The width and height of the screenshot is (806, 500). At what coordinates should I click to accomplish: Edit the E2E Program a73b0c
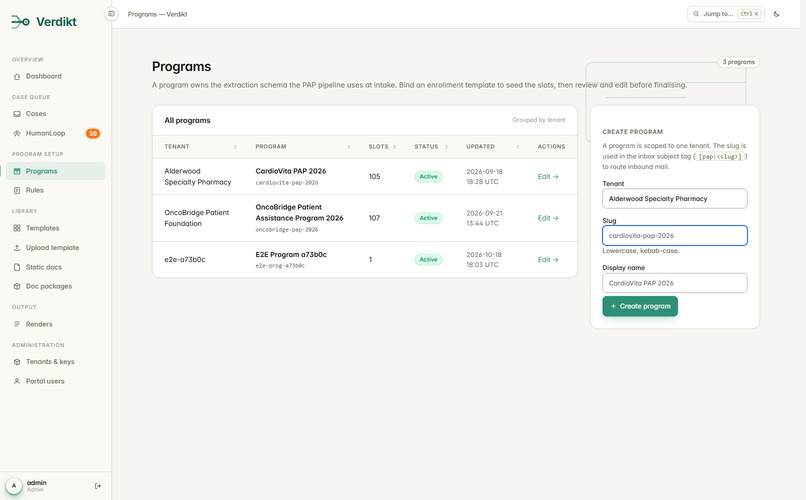[x=548, y=260]
